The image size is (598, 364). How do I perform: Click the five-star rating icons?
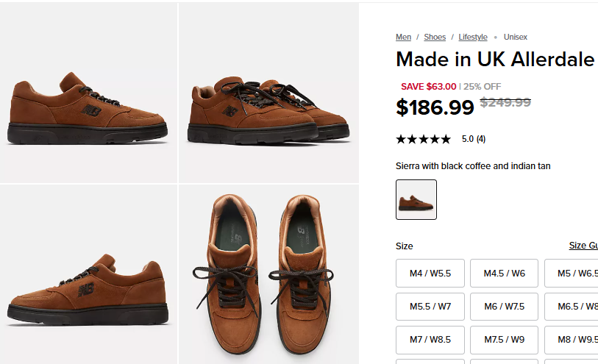tap(423, 139)
